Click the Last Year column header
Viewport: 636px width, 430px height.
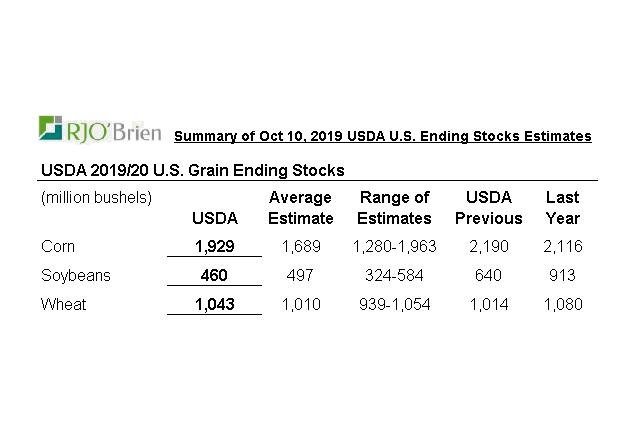562,208
